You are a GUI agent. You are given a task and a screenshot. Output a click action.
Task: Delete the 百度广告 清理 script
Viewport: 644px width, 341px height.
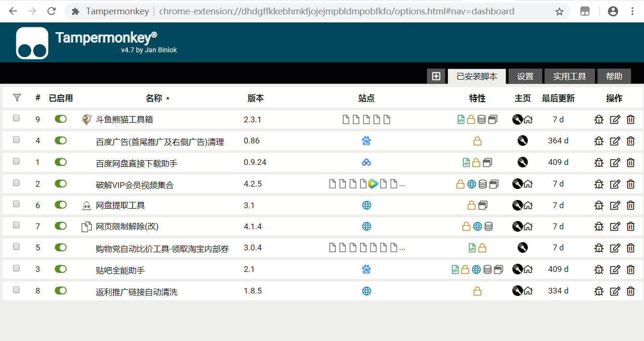631,141
